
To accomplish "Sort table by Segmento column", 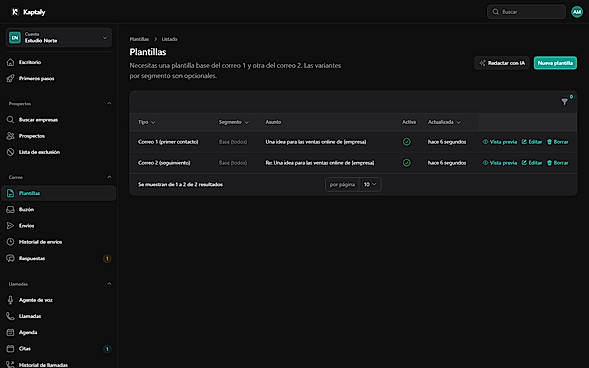I will [x=234, y=122].
